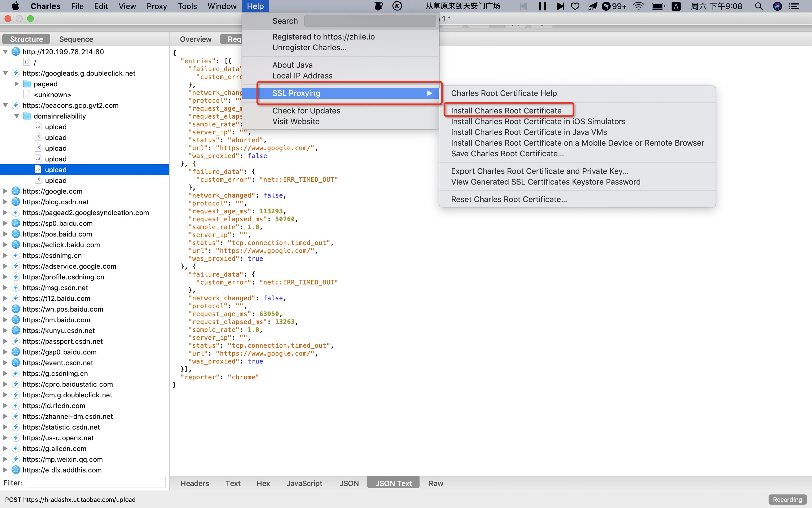Click the Wi-Fi status icon
The width and height of the screenshot is (812, 508).
638,6
